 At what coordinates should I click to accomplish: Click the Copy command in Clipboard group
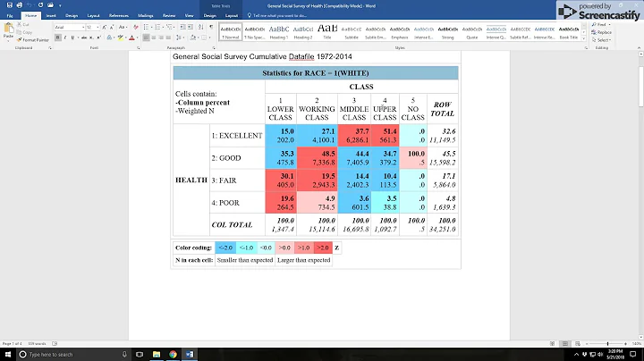pyautogui.click(x=25, y=32)
